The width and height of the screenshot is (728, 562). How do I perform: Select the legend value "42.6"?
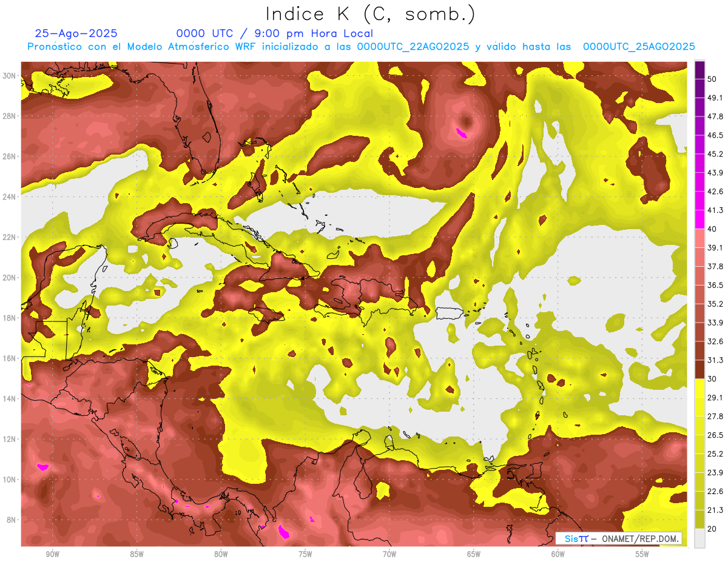pos(715,192)
